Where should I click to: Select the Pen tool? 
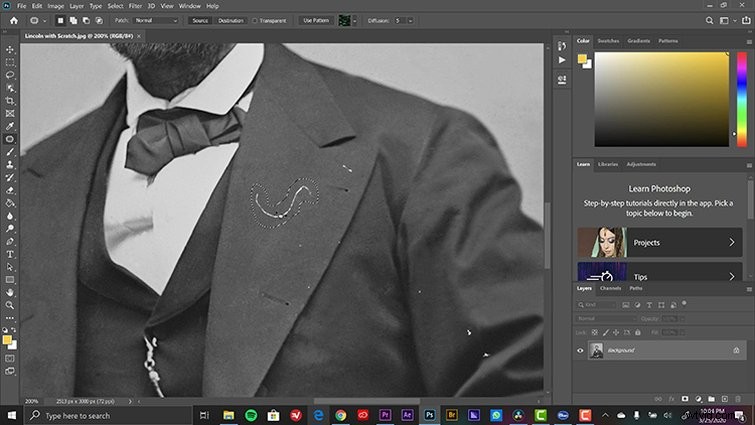[10, 241]
